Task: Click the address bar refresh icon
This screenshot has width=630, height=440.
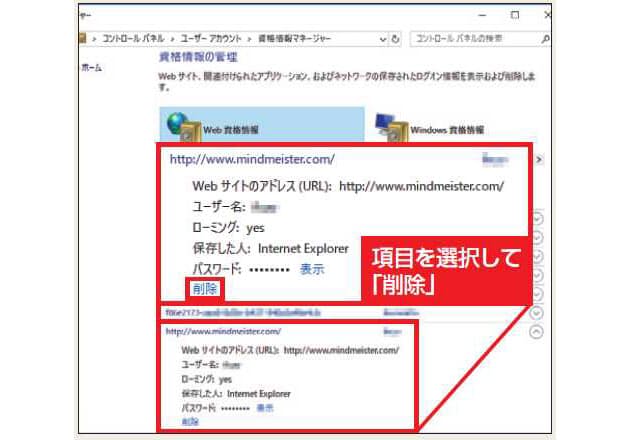Action: click(x=396, y=38)
